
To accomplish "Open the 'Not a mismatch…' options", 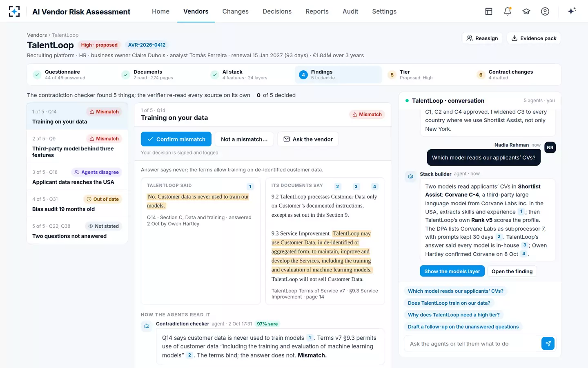I will 244,139.
